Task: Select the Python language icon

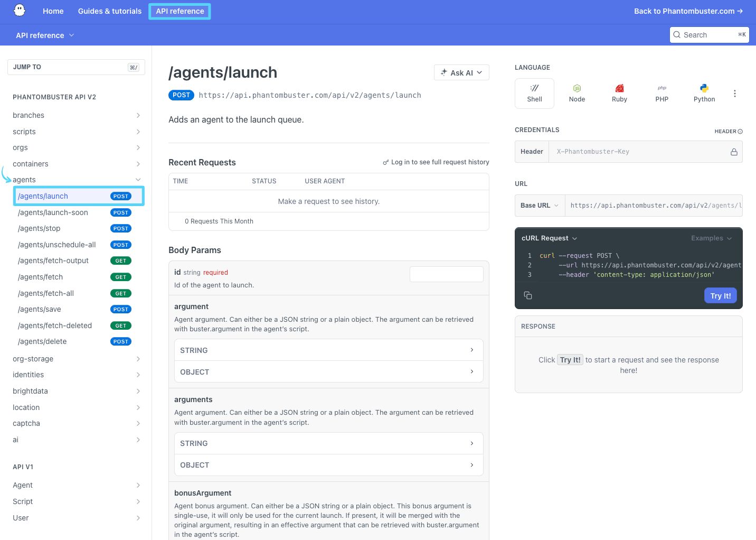Action: 704,94
